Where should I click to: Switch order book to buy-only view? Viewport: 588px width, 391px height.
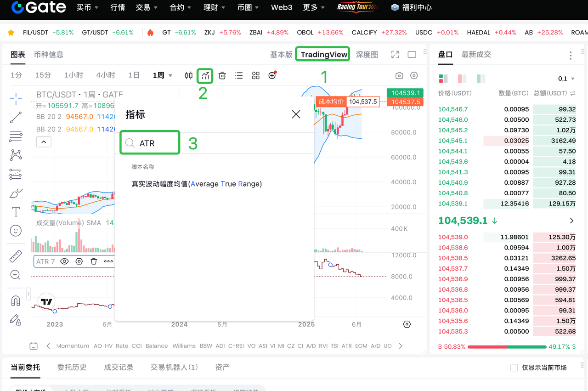[481, 79]
